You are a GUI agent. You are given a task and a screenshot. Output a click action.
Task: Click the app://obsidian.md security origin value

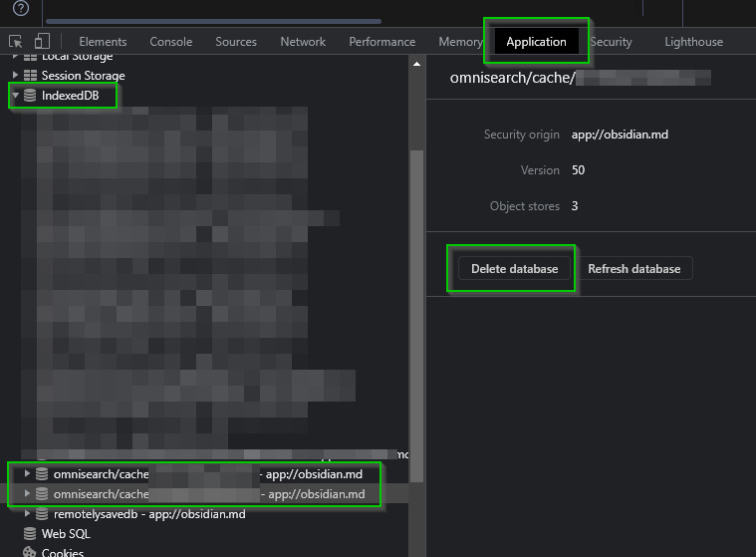click(620, 135)
